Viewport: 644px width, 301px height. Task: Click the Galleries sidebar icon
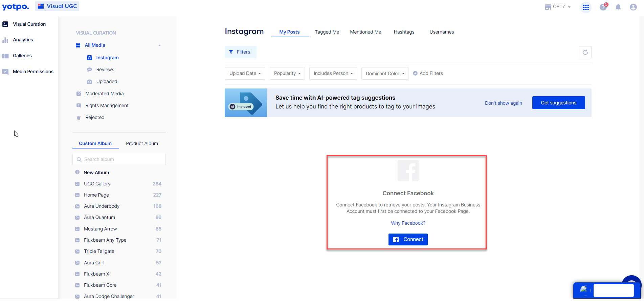pos(5,56)
